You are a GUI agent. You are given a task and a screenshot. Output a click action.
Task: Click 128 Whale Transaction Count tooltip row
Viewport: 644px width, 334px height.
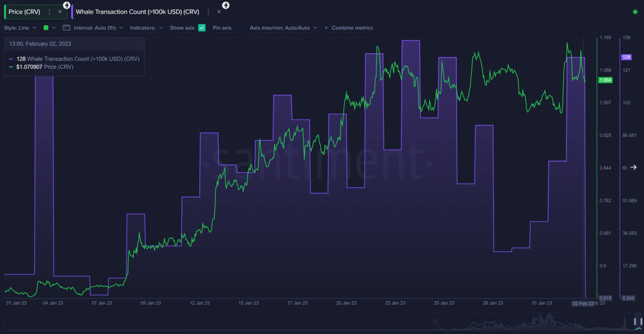point(74,59)
